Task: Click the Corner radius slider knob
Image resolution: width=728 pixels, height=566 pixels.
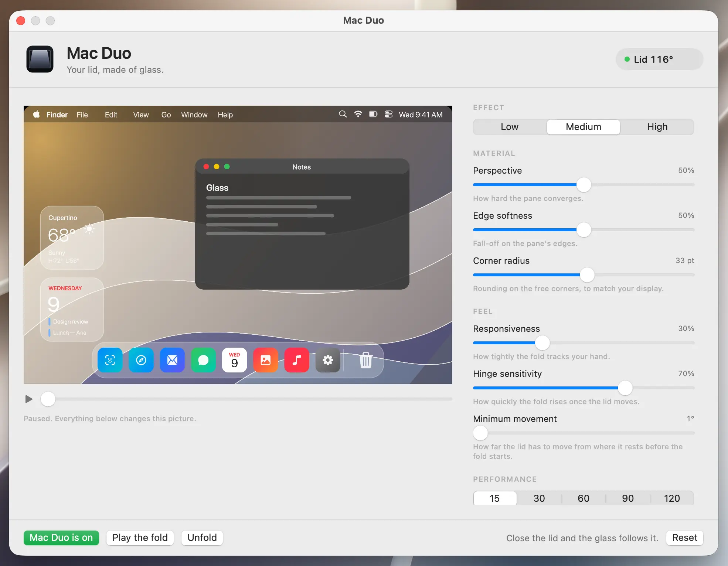Action: point(587,275)
